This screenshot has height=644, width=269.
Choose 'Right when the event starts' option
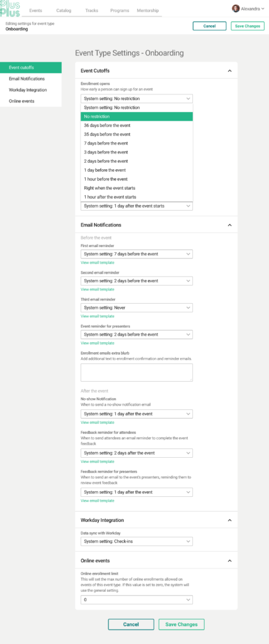click(137, 188)
